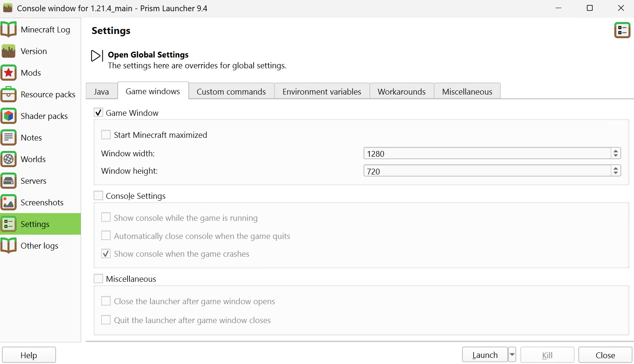Open the Miscellaneous tab
634x364 pixels.
(x=467, y=91)
